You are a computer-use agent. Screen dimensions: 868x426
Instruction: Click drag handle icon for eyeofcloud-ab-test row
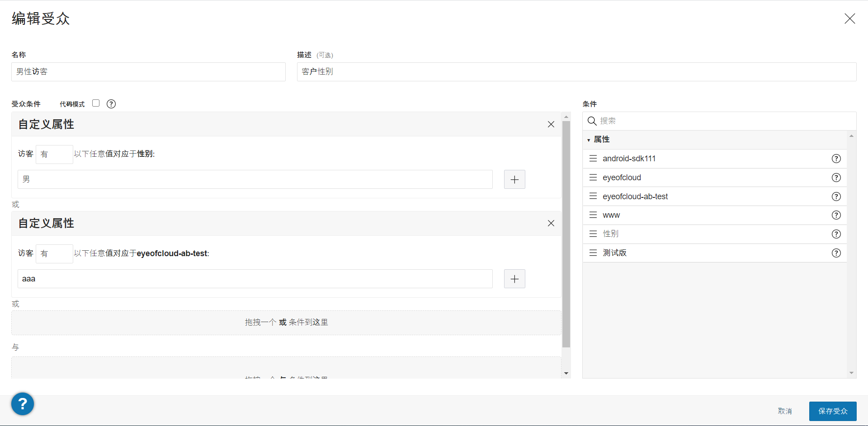(593, 197)
